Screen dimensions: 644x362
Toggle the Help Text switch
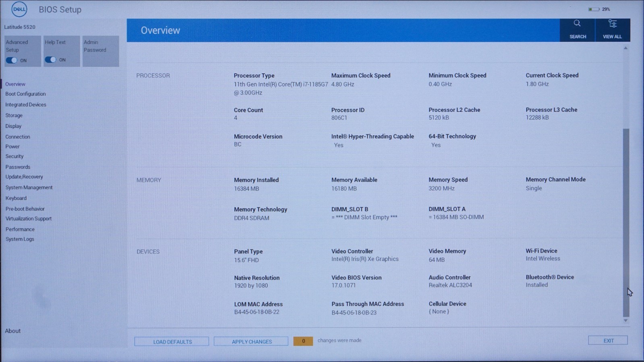point(50,60)
